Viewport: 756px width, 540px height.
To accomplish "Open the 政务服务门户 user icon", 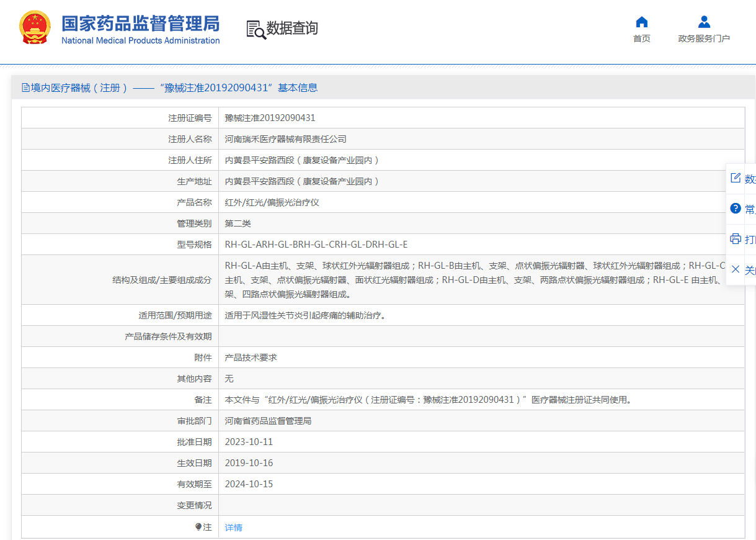I will click(704, 22).
